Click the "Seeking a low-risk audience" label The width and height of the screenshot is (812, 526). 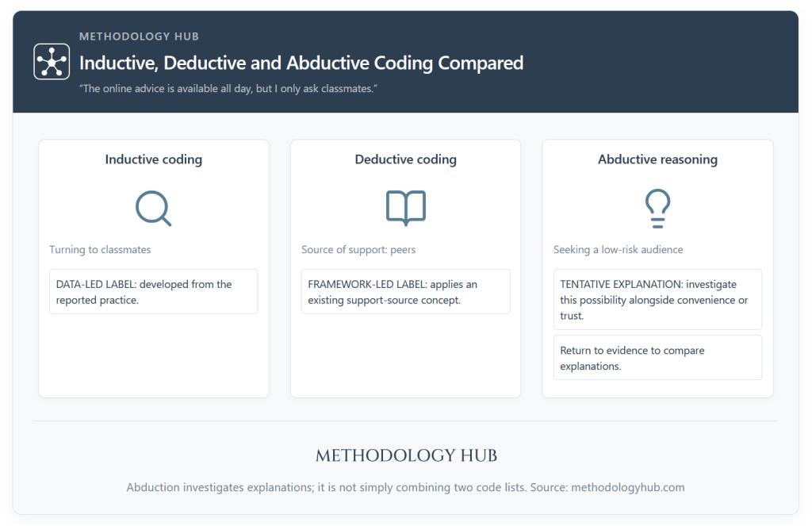[x=618, y=249]
